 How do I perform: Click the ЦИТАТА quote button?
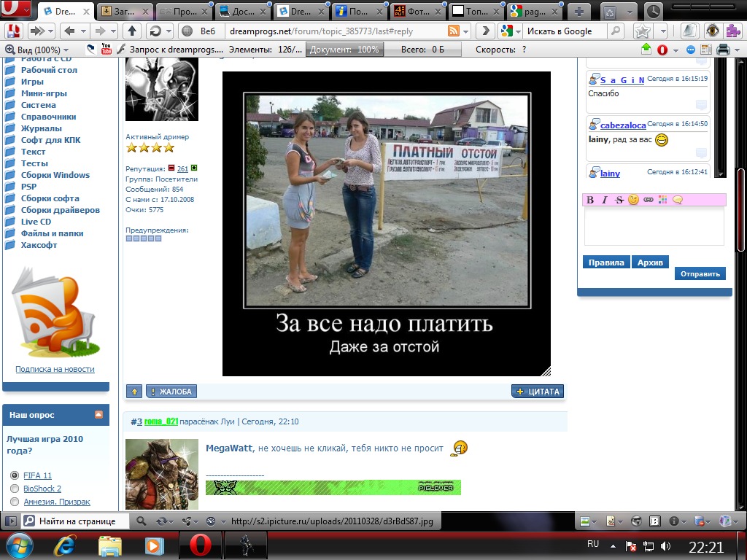[538, 392]
